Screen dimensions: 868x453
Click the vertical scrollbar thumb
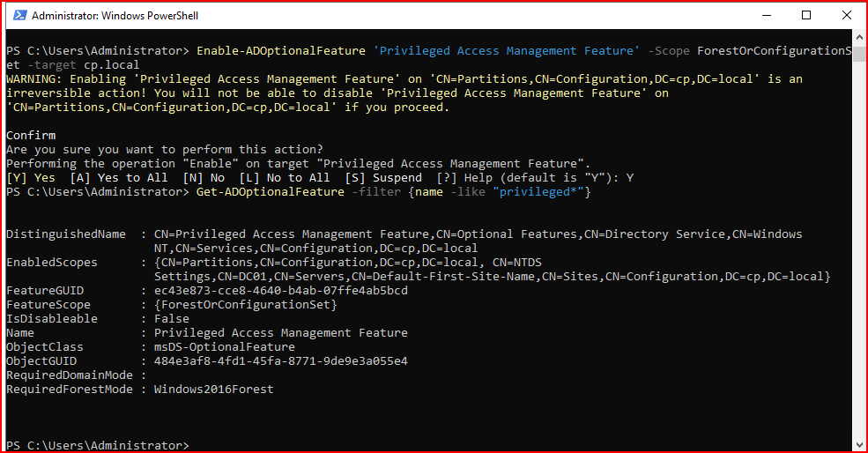pos(858,54)
